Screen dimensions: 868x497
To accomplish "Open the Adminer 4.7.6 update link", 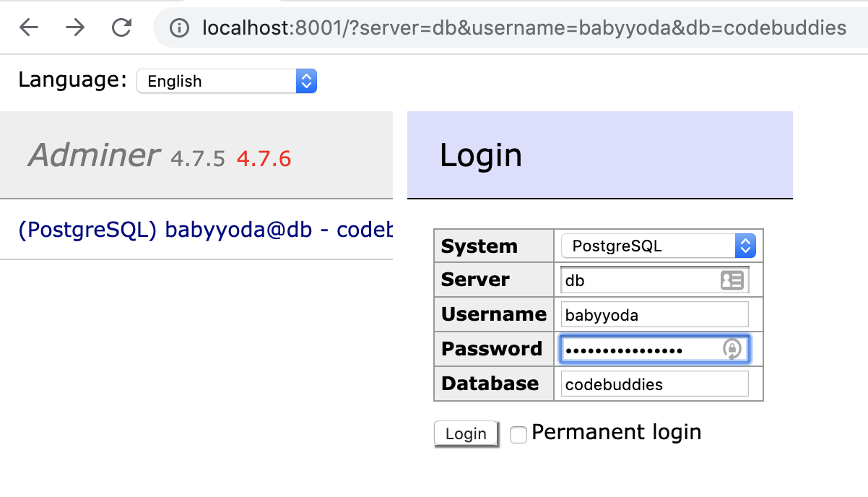I will click(264, 159).
